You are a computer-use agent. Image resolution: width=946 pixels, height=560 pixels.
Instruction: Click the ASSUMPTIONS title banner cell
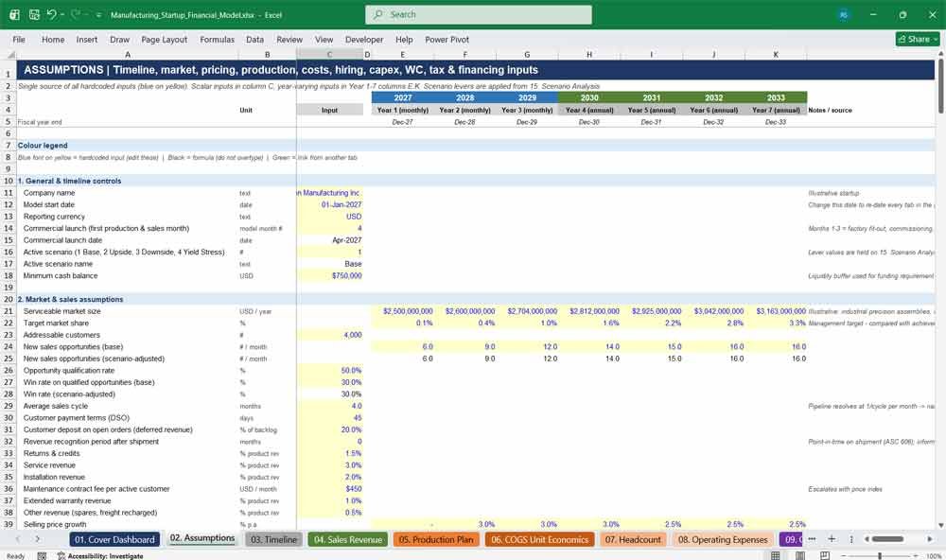(476, 70)
